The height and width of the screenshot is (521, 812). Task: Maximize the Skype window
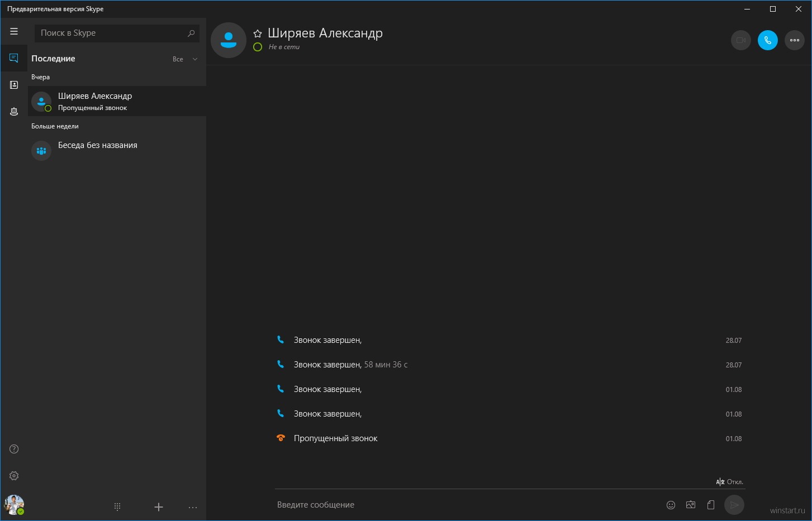773,9
